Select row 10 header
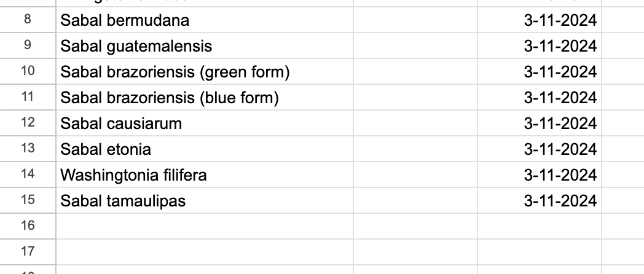This screenshot has width=644, height=274. tap(28, 71)
